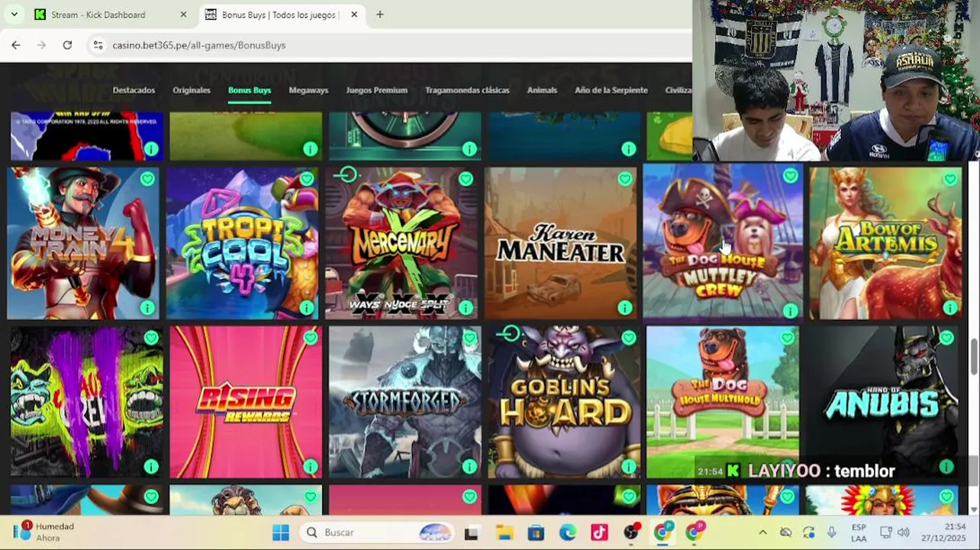The width and height of the screenshot is (980, 550).
Task: Toggle favorite heart on Tropicool 4
Action: point(306,179)
